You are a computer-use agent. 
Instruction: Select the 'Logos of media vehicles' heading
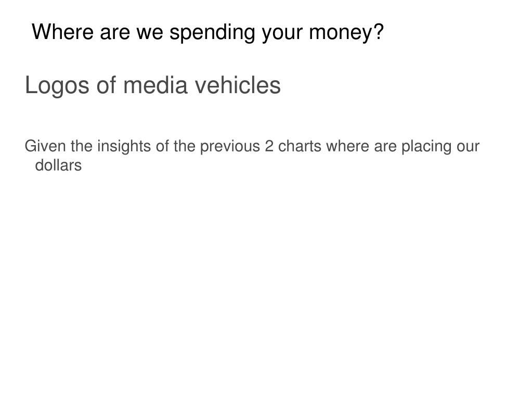pos(153,85)
